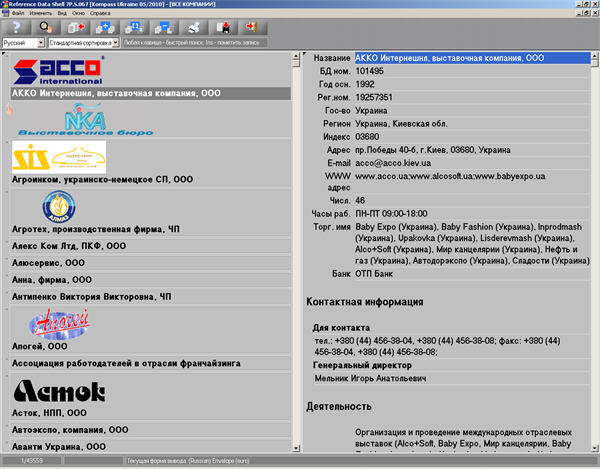The image size is (600, 469).
Task: Click the quick search hint field
Action: [195, 43]
